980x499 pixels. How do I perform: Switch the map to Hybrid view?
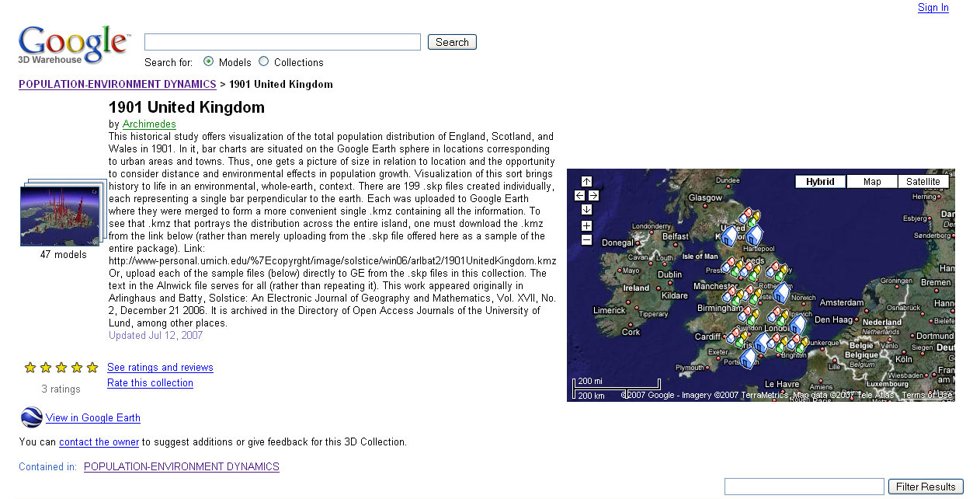coord(820,182)
